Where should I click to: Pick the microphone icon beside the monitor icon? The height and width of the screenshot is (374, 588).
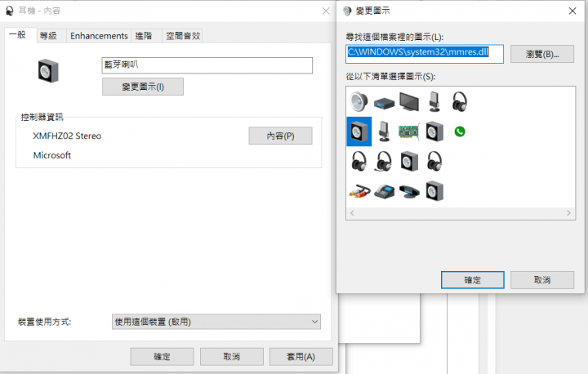pos(434,101)
